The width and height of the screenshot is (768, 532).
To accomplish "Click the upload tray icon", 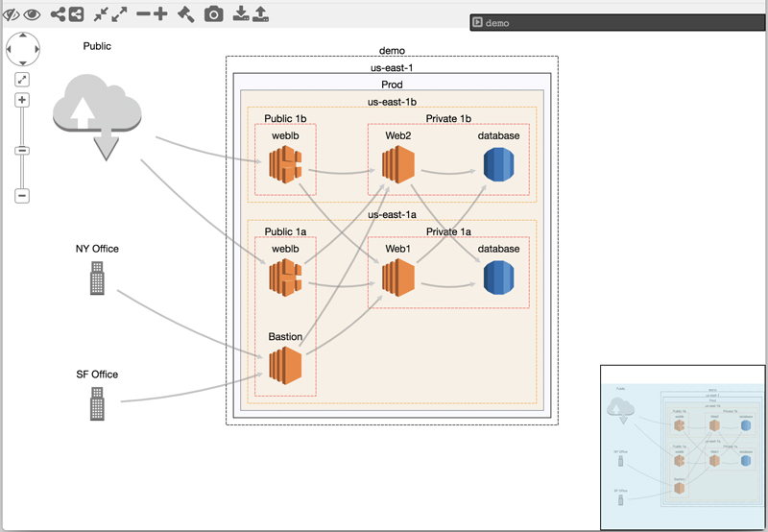I will 260,13.
